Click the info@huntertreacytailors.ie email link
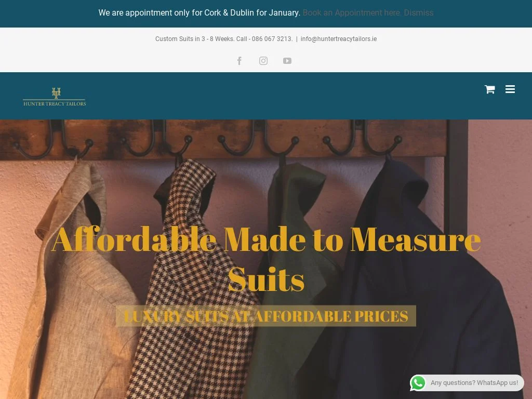Viewport: 532px width, 399px height. 339,38
